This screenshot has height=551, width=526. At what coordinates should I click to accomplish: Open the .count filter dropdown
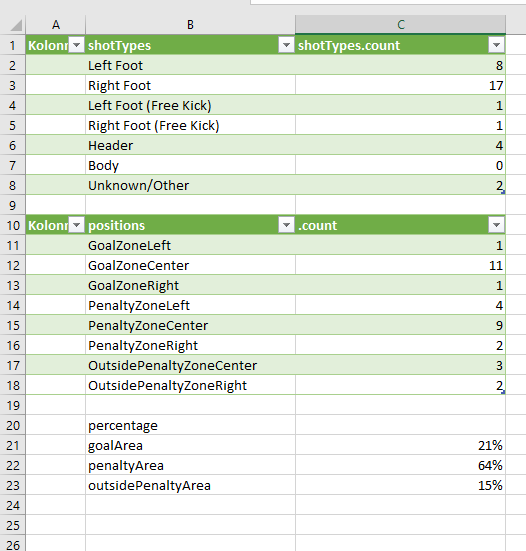(x=496, y=225)
